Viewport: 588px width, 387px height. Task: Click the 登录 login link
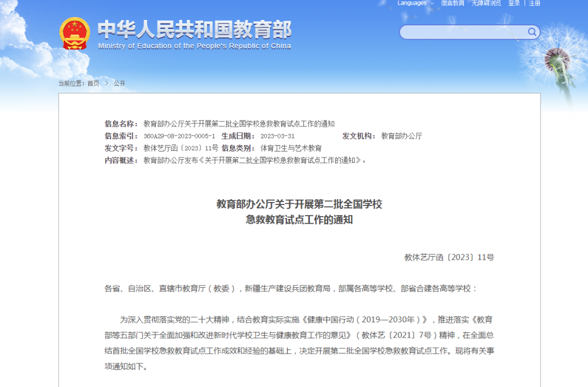[514, 3]
